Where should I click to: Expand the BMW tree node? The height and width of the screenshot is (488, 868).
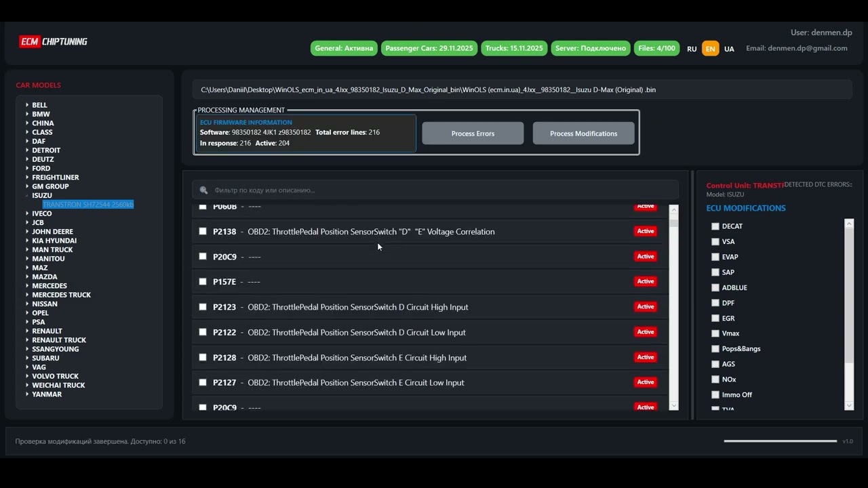27,114
